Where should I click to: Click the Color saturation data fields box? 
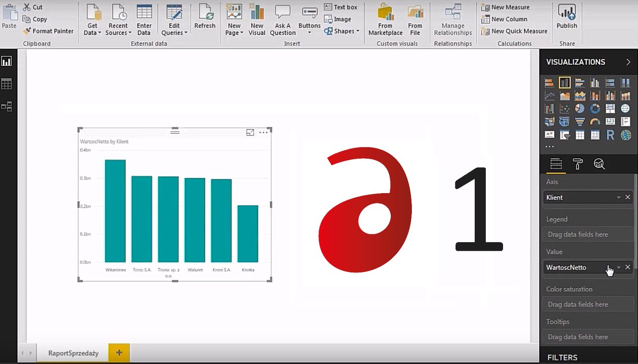click(588, 304)
